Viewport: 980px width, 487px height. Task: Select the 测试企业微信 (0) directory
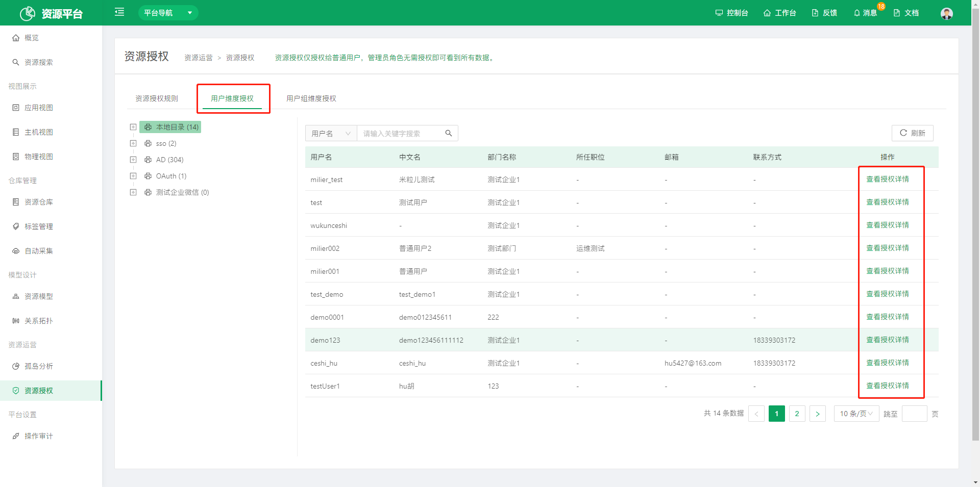177,192
